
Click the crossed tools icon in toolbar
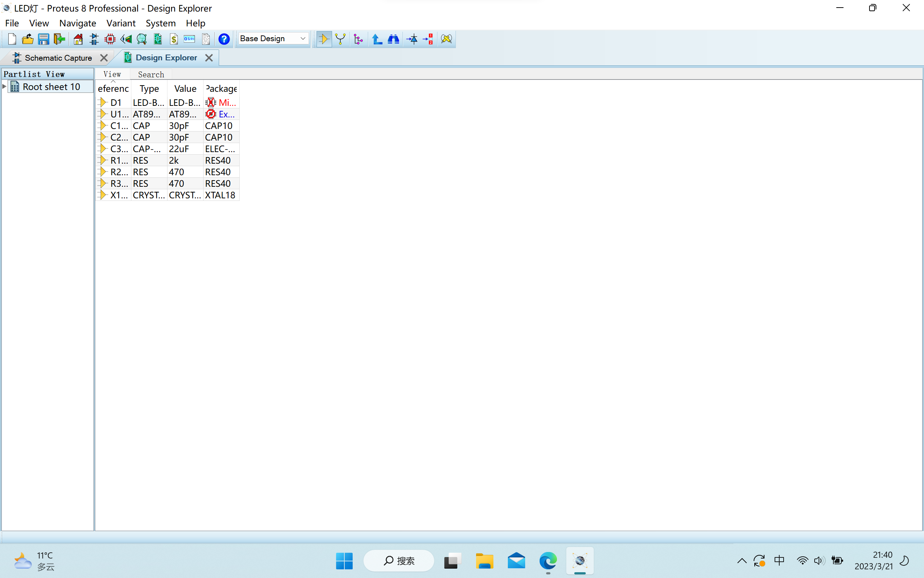click(446, 39)
